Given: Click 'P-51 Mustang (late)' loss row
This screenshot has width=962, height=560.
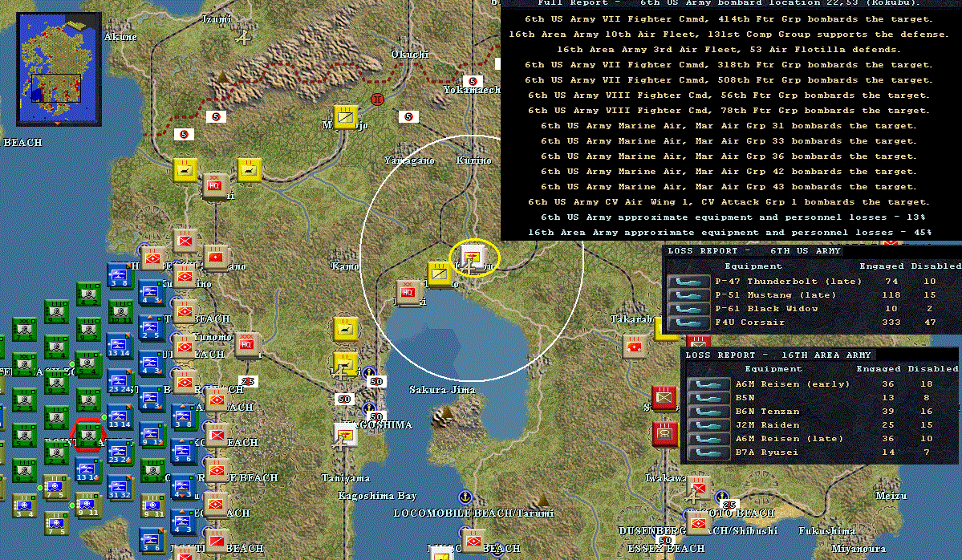Looking at the screenshot, I should 814,295.
